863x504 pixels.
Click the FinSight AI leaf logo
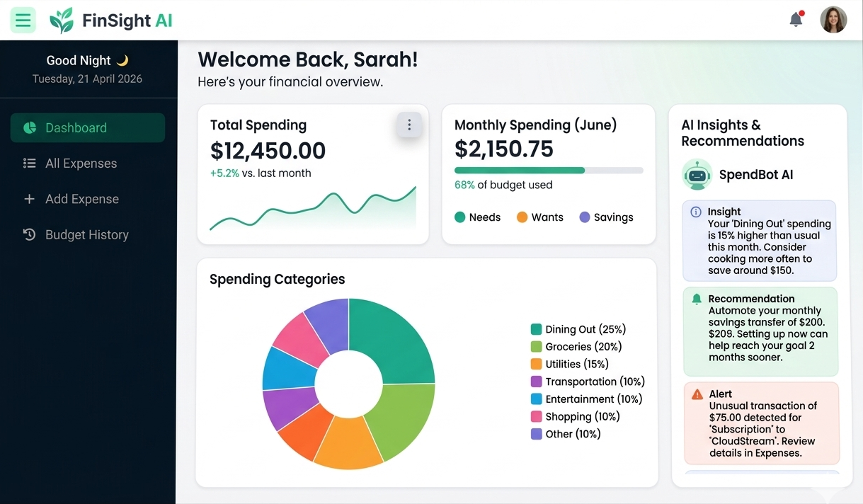60,20
